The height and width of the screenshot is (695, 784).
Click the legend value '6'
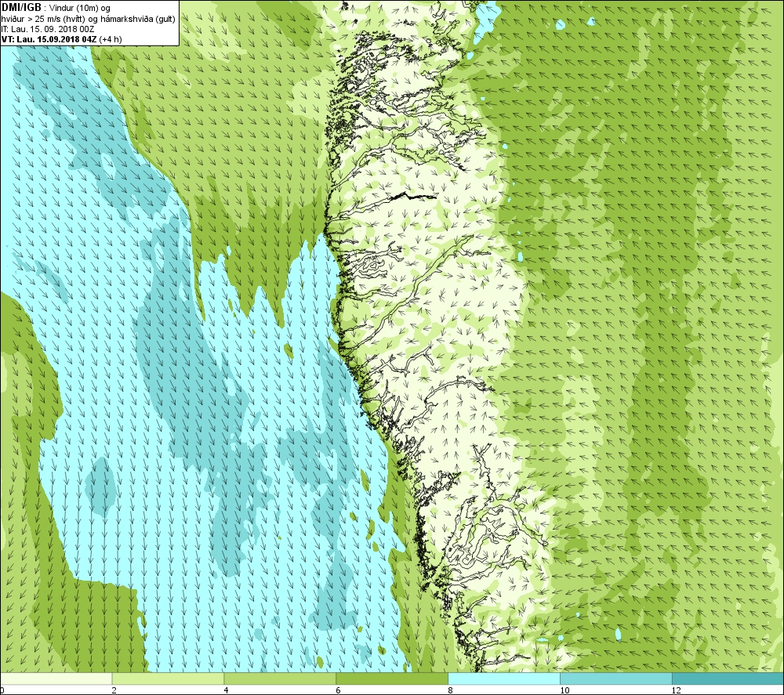click(x=339, y=690)
